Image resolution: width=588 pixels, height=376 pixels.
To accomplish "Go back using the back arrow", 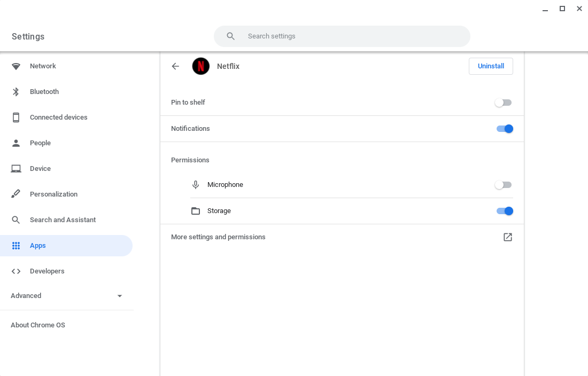I will [x=175, y=66].
